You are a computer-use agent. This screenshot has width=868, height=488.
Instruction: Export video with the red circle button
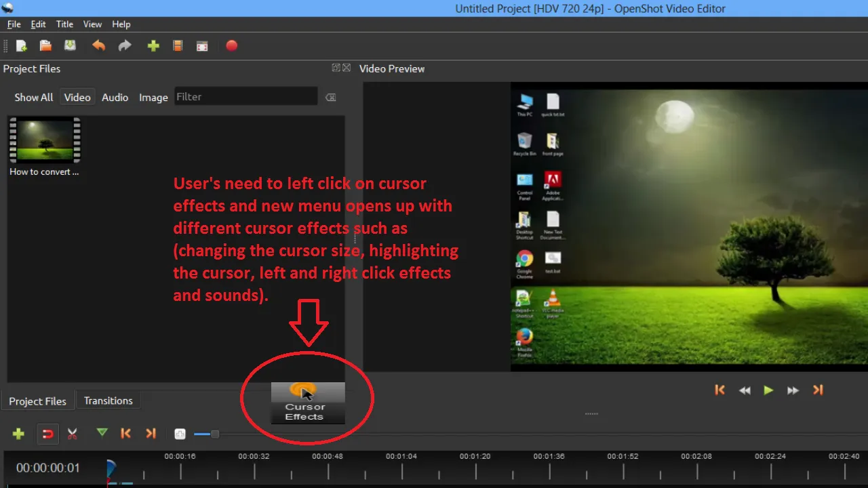pyautogui.click(x=232, y=46)
